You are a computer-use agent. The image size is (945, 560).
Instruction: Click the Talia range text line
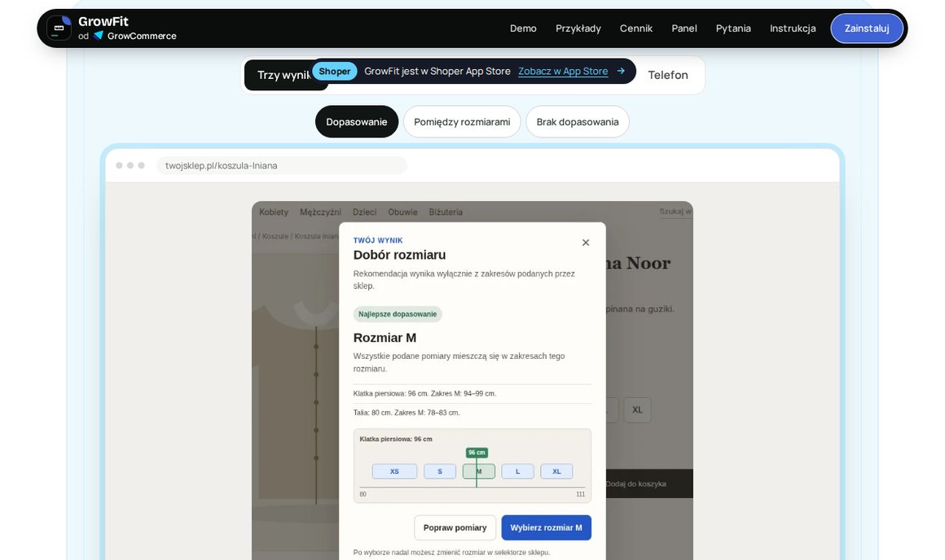tap(407, 413)
